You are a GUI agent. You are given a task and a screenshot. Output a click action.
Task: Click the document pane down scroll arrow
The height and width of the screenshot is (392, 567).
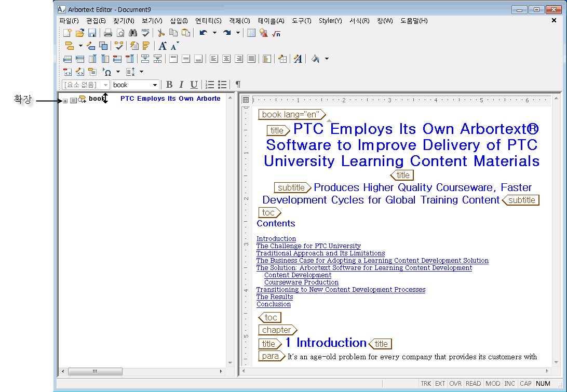pyautogui.click(x=556, y=362)
